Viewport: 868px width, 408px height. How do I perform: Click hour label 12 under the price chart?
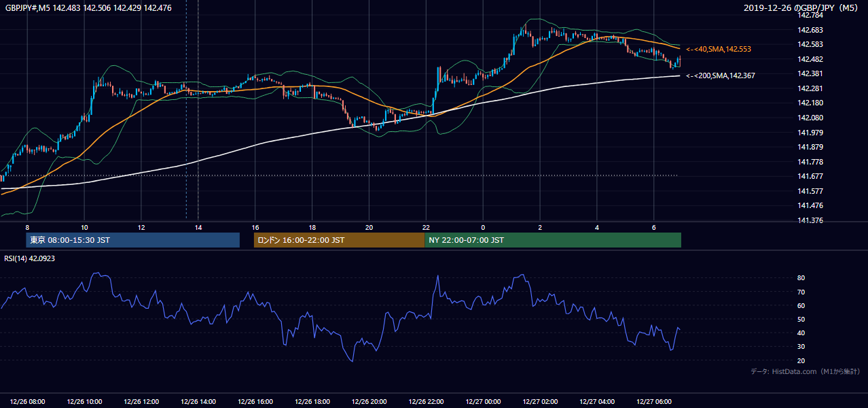coord(141,227)
